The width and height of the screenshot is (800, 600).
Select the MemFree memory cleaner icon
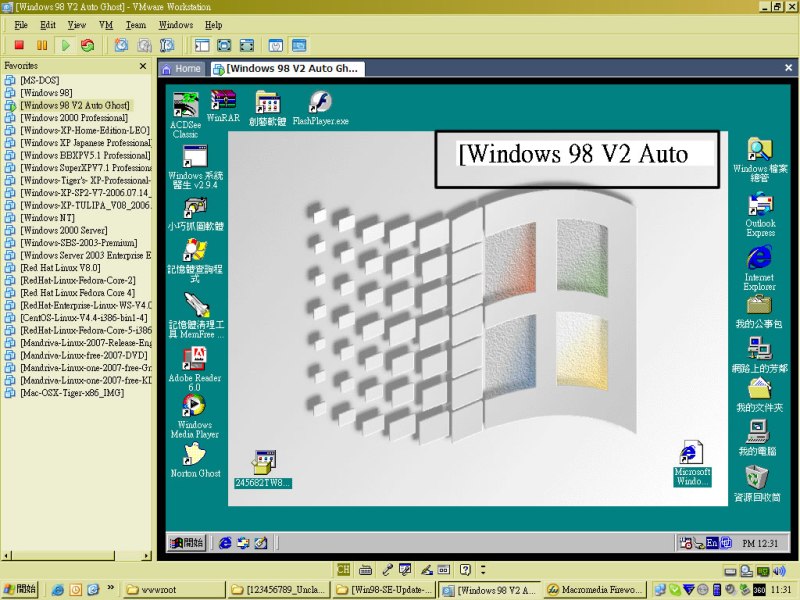(x=196, y=316)
